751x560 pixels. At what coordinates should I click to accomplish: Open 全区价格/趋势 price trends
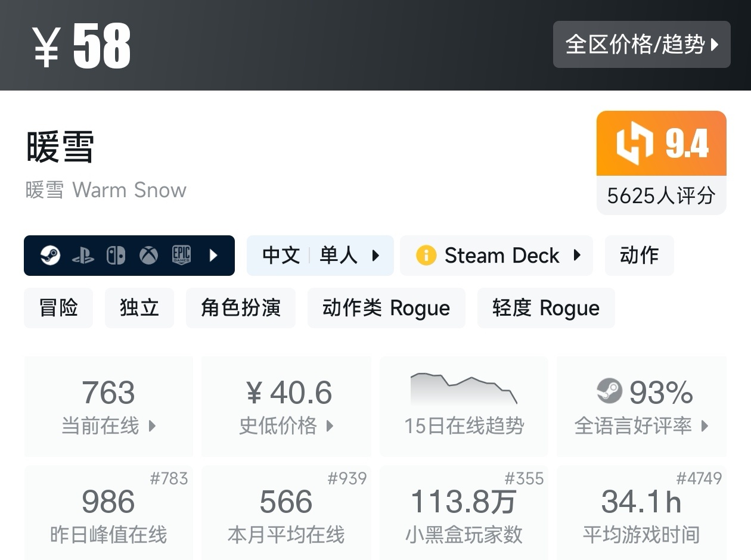(x=641, y=44)
